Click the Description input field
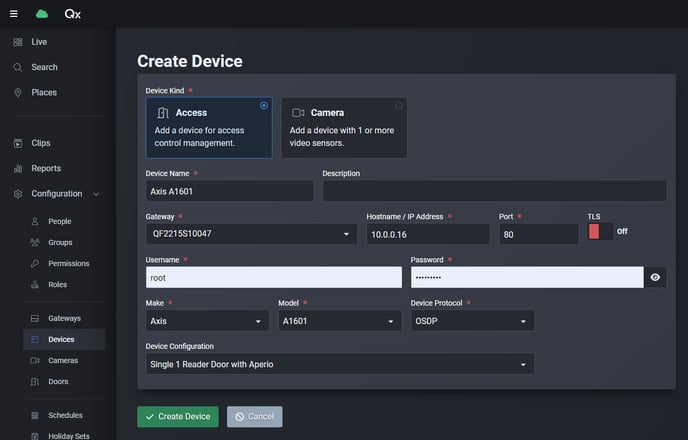 pos(494,191)
